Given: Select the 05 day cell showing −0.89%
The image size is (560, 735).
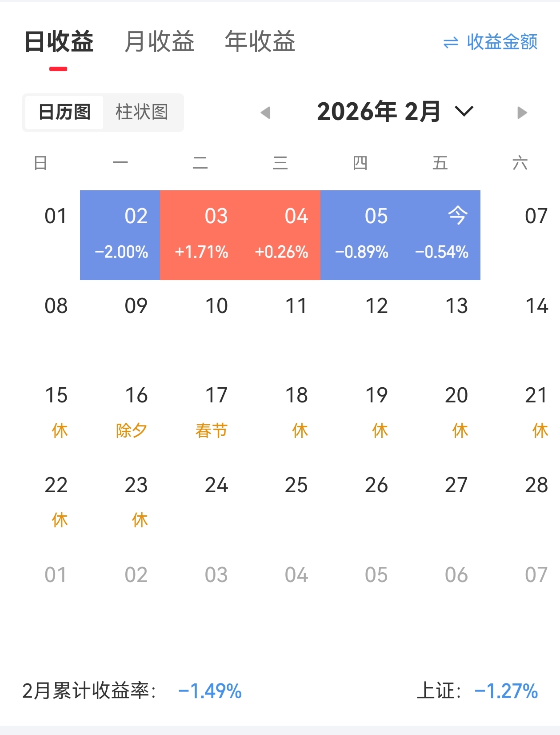Looking at the screenshot, I should 360,235.
